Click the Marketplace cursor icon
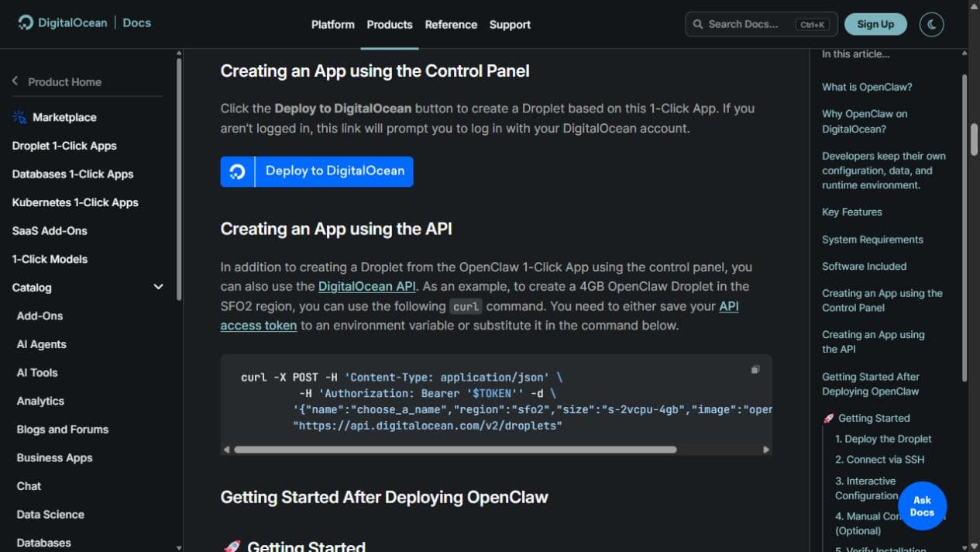The height and width of the screenshot is (552, 980). [19, 117]
